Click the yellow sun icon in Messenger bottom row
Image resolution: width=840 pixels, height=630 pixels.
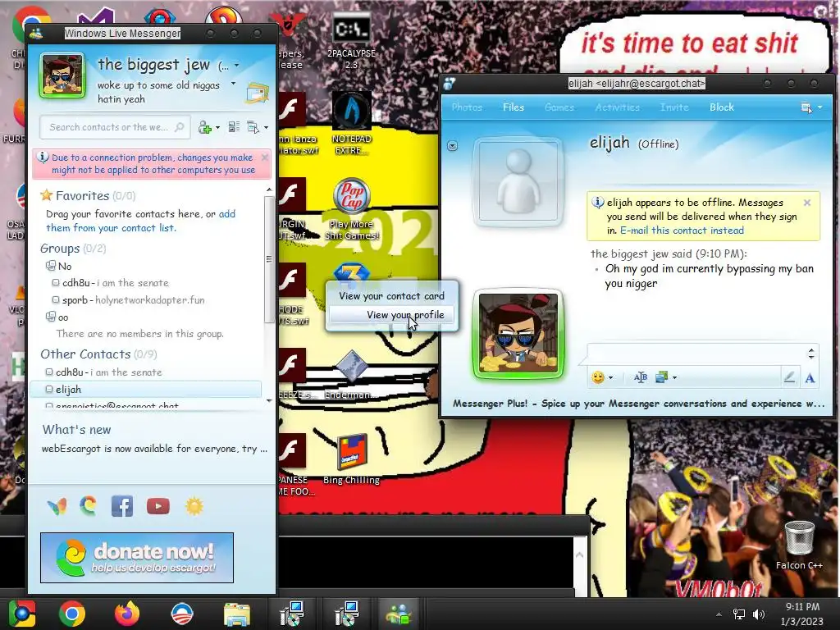[194, 506]
